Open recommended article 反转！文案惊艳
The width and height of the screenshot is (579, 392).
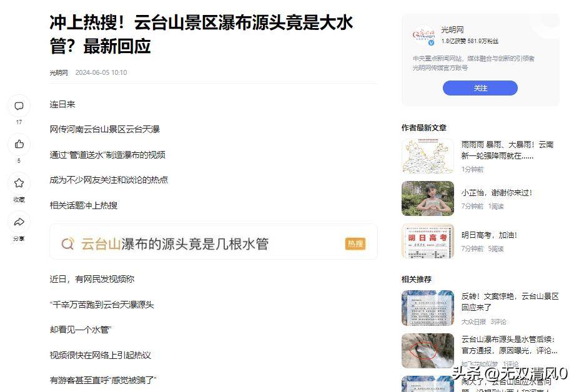(x=510, y=301)
